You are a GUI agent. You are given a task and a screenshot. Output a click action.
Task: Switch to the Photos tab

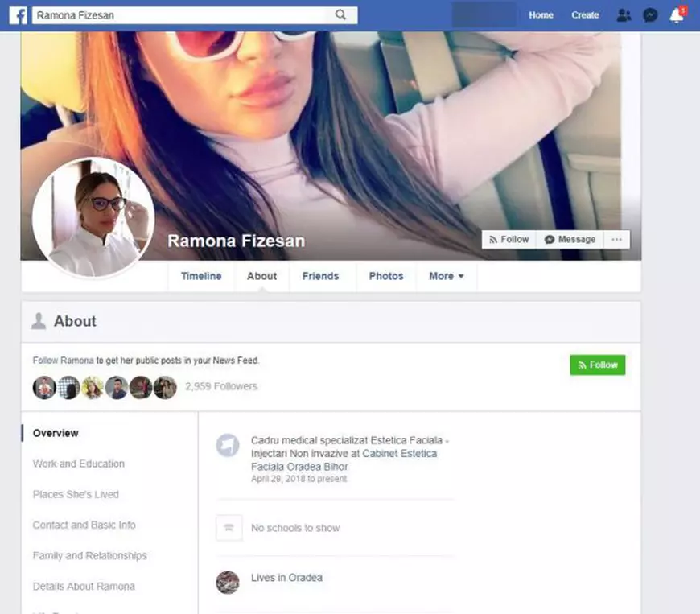(x=386, y=276)
